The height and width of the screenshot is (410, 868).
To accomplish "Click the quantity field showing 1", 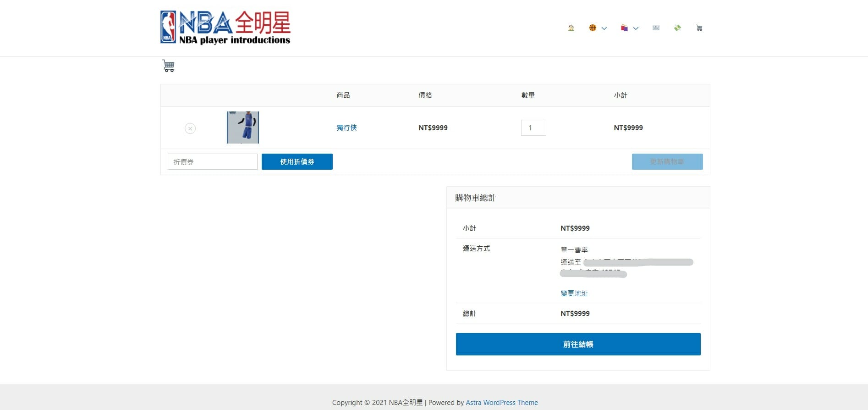I will (x=533, y=128).
